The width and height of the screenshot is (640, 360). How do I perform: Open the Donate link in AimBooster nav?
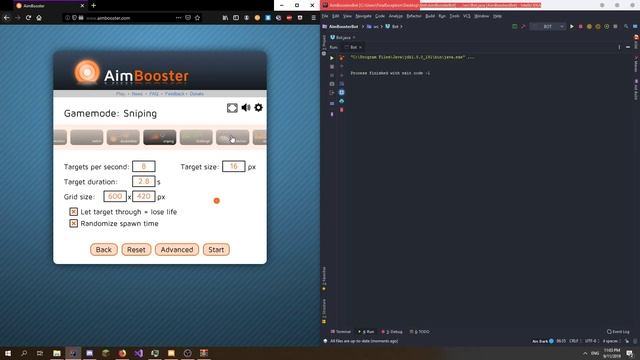pyautogui.click(x=196, y=94)
